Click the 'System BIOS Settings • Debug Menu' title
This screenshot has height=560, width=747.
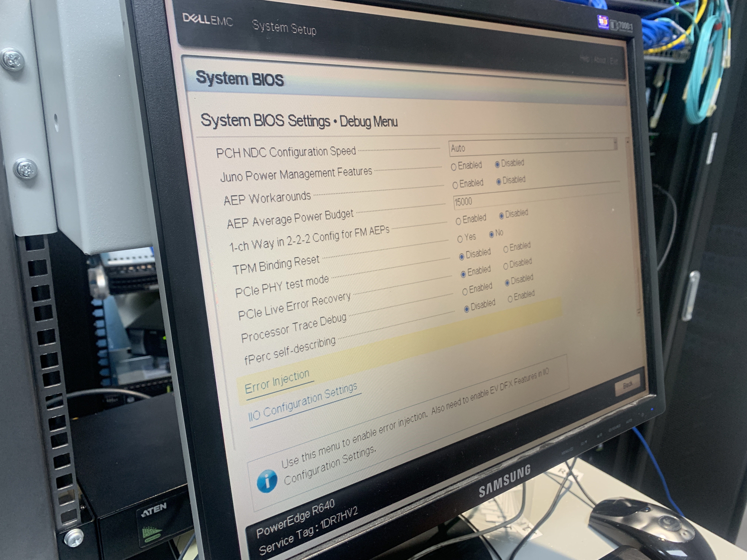pyautogui.click(x=299, y=121)
